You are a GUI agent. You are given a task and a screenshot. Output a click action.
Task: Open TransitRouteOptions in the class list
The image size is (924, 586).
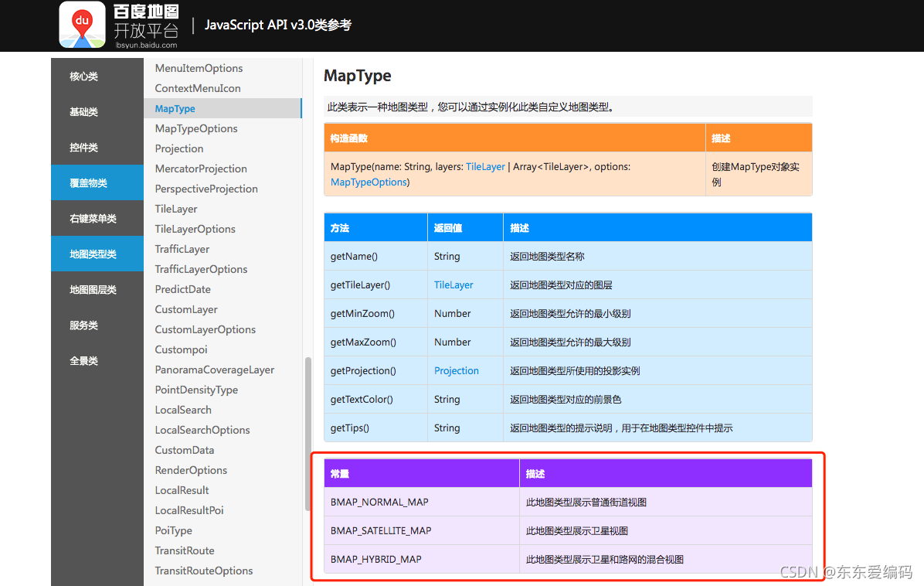[204, 571]
